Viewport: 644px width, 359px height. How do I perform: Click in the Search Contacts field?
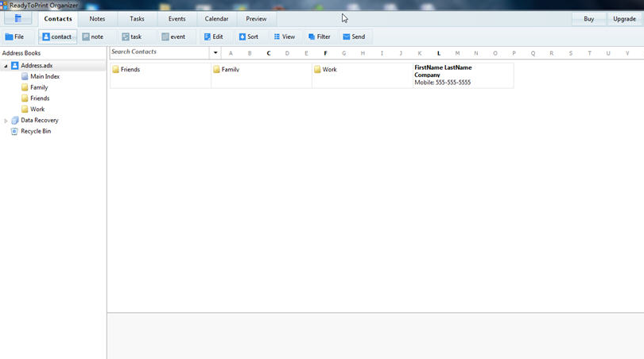point(159,52)
